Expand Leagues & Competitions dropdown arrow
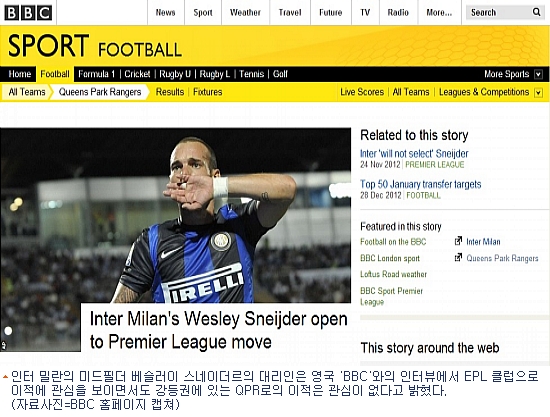The image size is (550, 417). tap(538, 92)
